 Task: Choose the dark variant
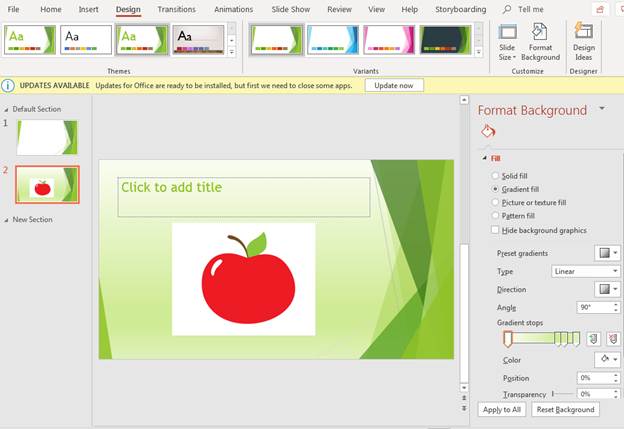coord(445,40)
